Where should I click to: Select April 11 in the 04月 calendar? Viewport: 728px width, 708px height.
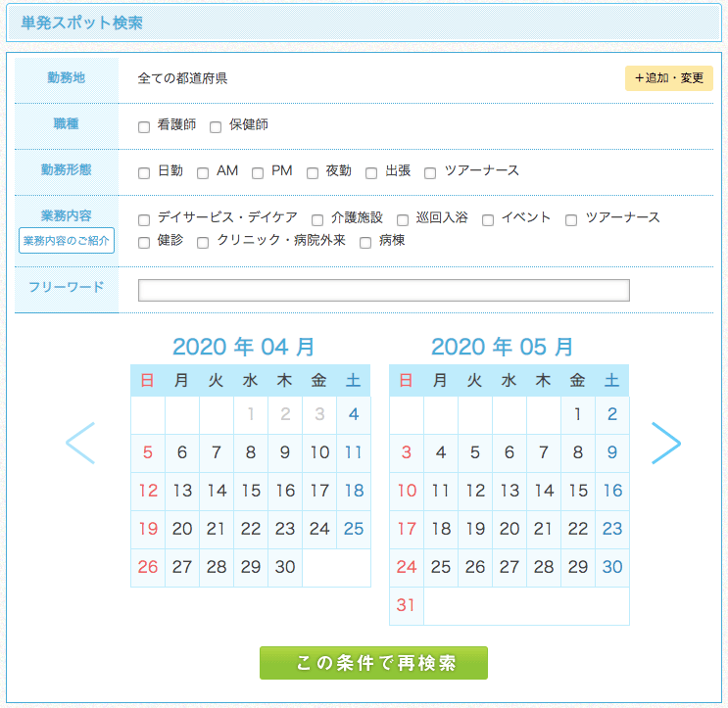point(354,452)
